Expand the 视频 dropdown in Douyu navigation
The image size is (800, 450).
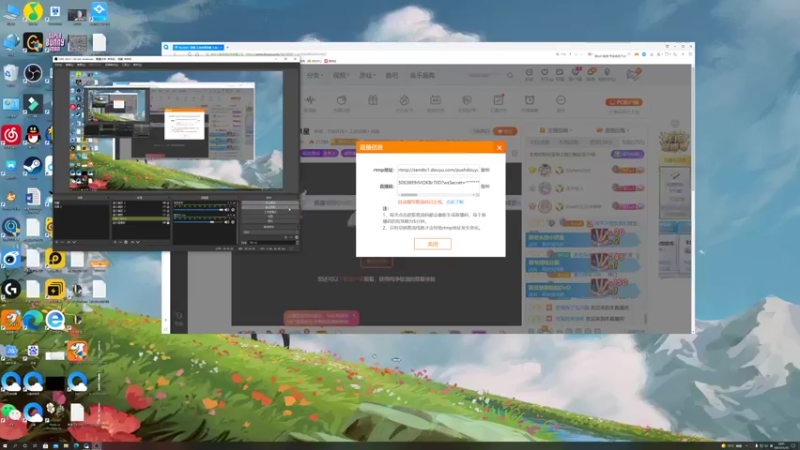[x=340, y=75]
